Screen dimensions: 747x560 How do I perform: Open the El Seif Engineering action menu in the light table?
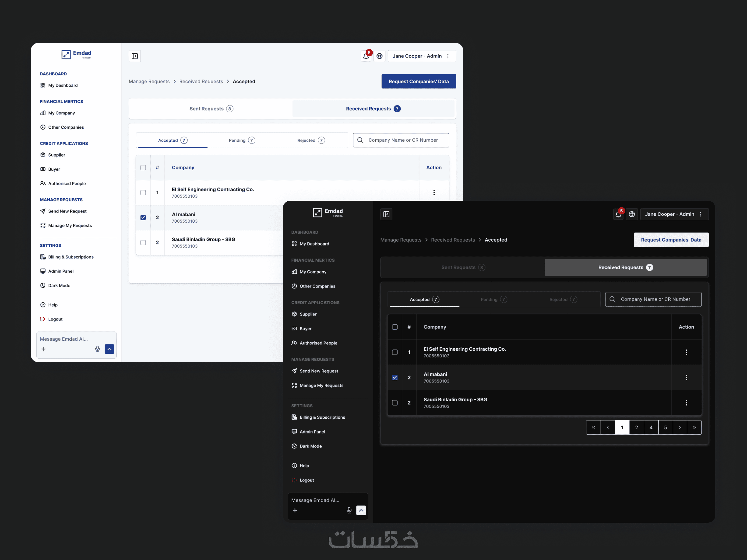click(434, 193)
